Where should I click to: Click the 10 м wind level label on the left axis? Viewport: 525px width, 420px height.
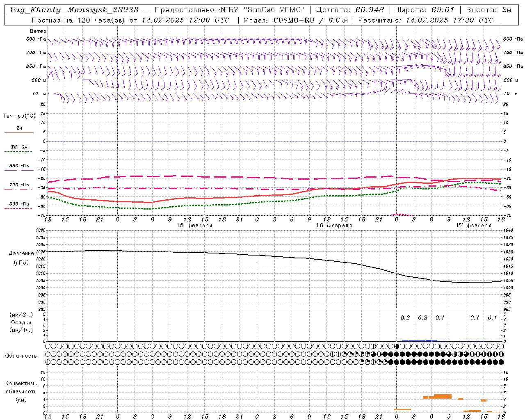[x=39, y=94]
